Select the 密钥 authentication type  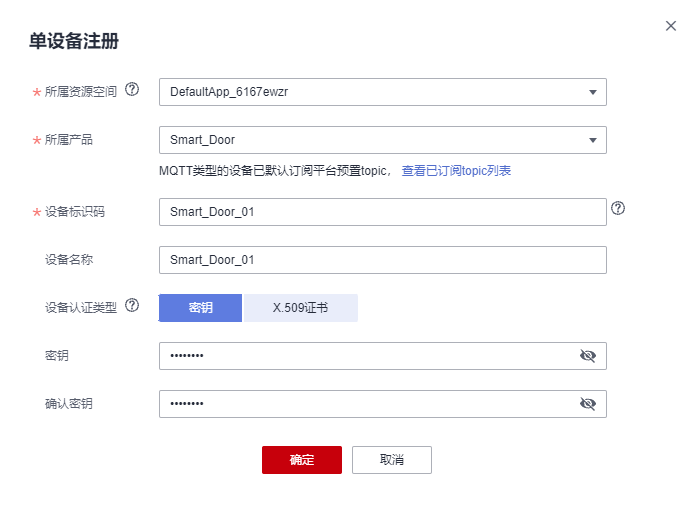click(200, 308)
